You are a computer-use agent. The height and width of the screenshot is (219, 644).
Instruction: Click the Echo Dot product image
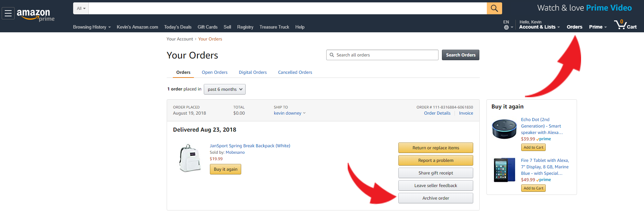click(x=504, y=129)
